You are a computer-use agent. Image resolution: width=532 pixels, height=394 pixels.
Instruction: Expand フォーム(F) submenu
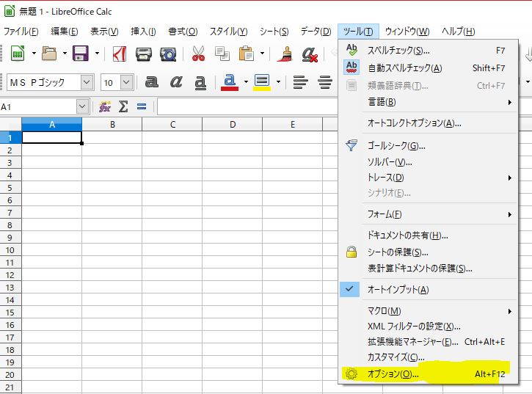tap(428, 214)
